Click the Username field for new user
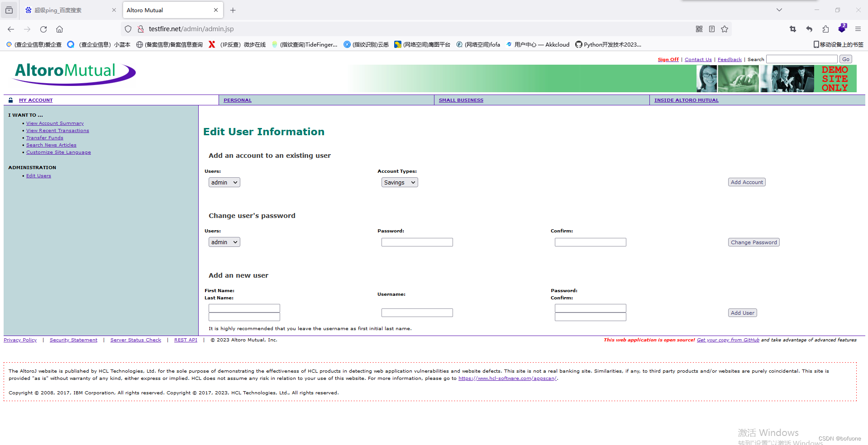Screen dimensions: 868x445 tap(417, 313)
